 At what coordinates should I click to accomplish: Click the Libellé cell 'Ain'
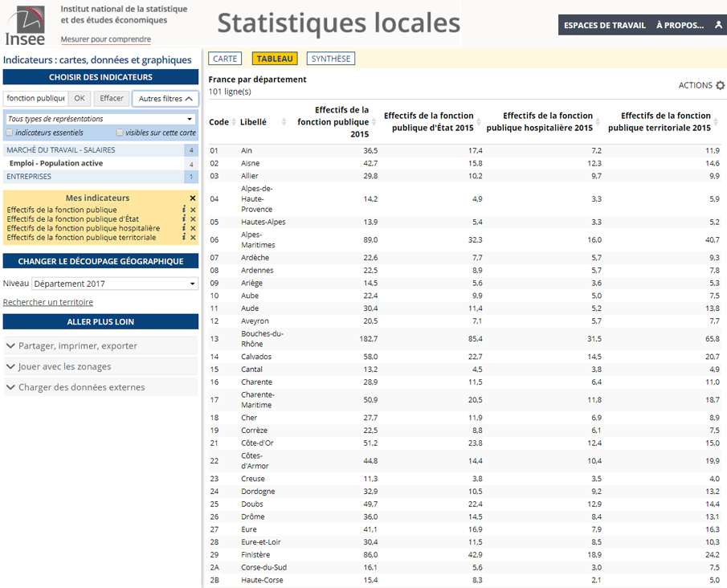point(247,150)
